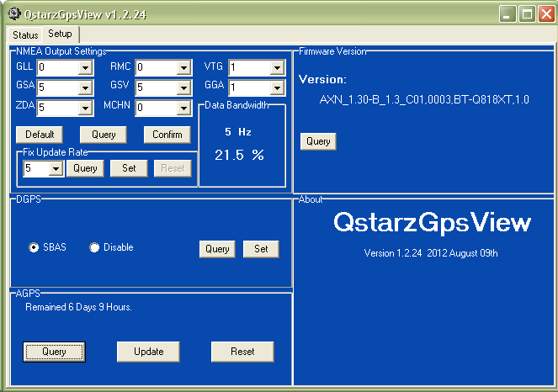Close the QstarzGpsView window
The image size is (558, 392).
546,14
